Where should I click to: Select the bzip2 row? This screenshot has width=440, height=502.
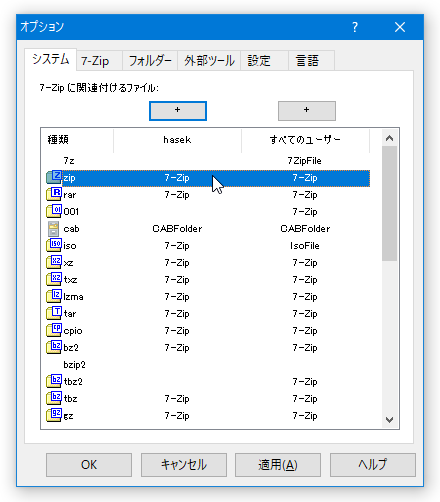pyautogui.click(x=208, y=365)
